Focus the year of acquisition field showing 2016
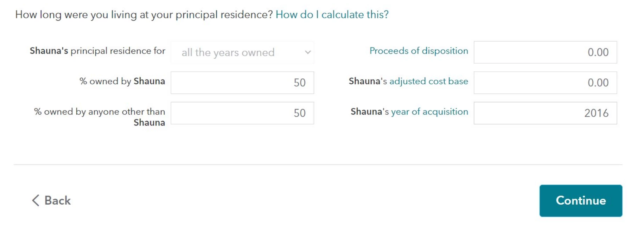The height and width of the screenshot is (232, 644). coord(545,113)
